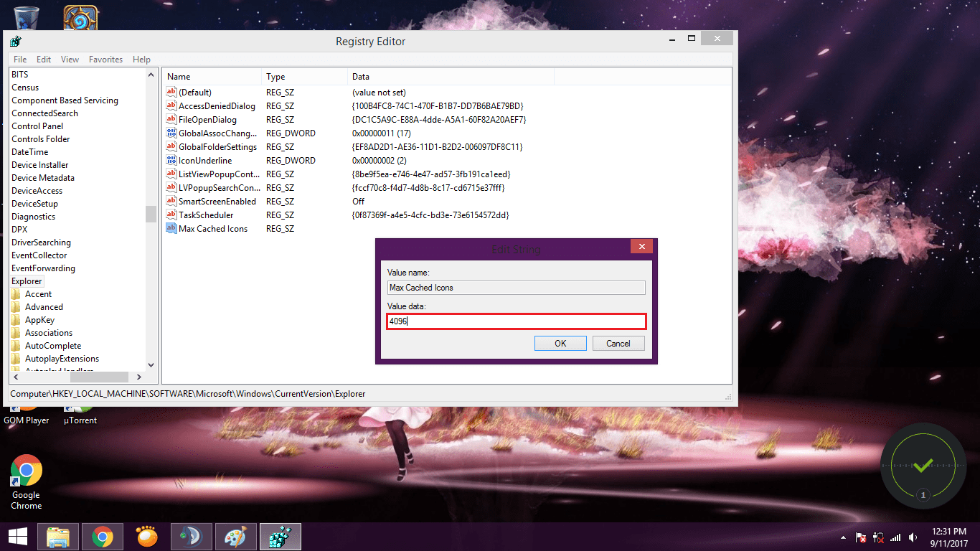Open the Favorites menu
This screenshot has width=980, height=551.
click(105, 60)
